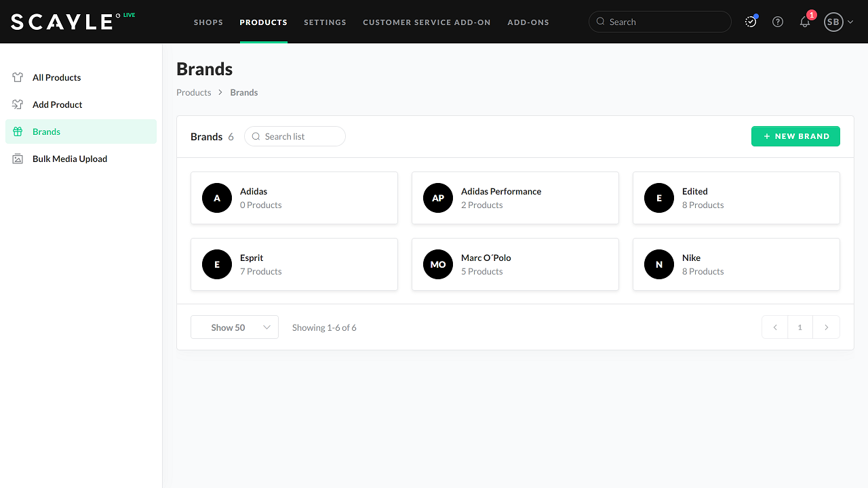The image size is (868, 488).
Task: Switch to the Shops tab
Action: (208, 22)
